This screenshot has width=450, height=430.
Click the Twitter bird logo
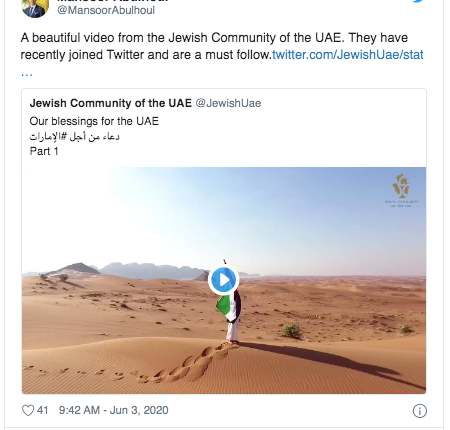[x=418, y=1]
